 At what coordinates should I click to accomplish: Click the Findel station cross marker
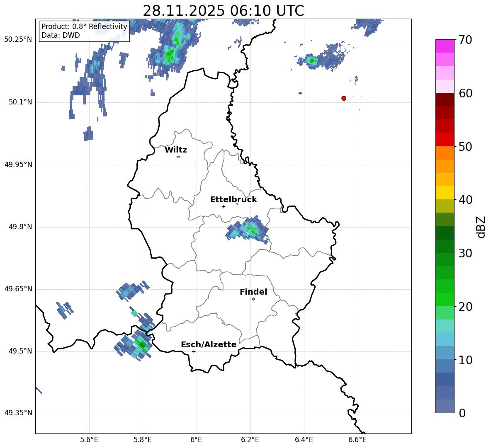(x=253, y=299)
